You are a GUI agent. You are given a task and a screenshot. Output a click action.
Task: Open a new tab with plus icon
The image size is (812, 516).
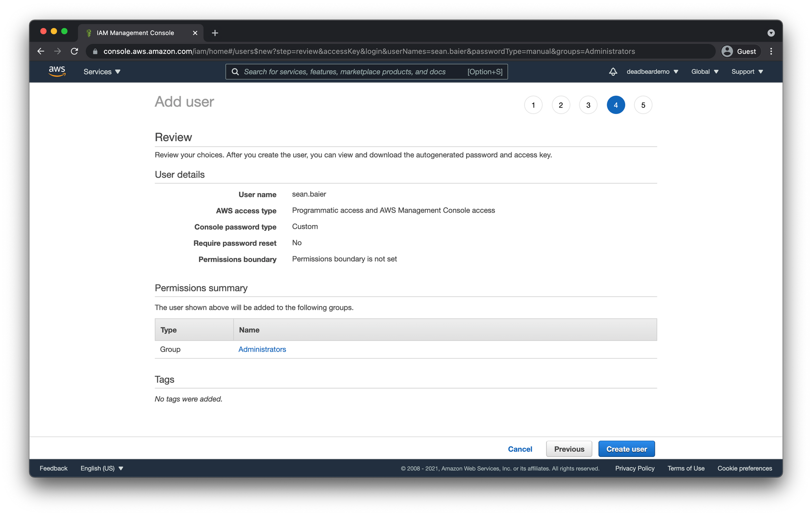(x=215, y=33)
